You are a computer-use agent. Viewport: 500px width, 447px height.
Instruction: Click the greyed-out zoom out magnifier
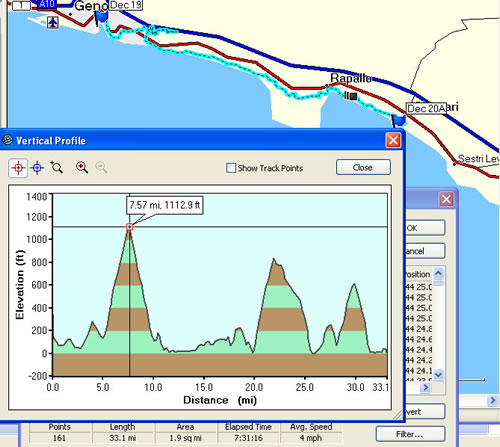click(x=101, y=167)
